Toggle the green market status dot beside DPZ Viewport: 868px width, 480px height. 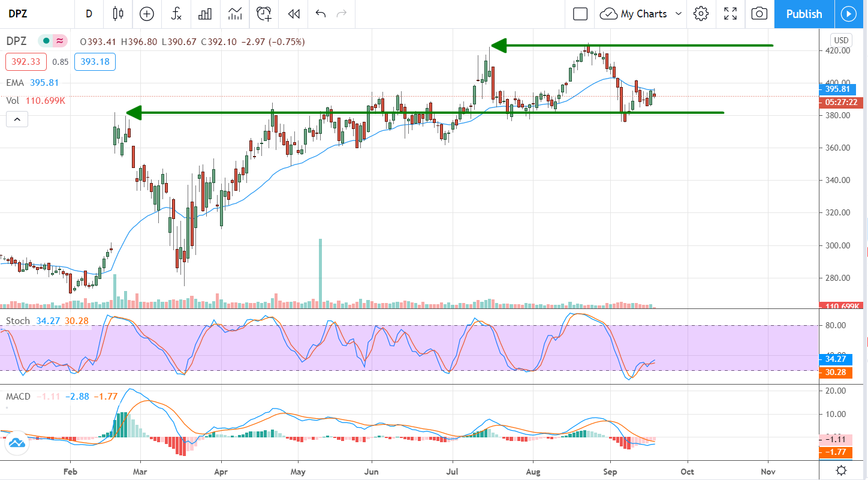click(46, 41)
